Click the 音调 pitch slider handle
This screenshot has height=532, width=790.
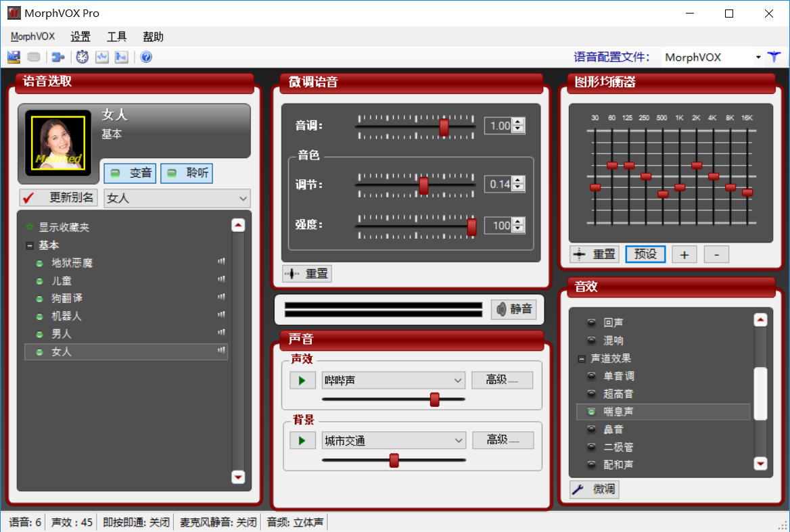click(x=444, y=126)
